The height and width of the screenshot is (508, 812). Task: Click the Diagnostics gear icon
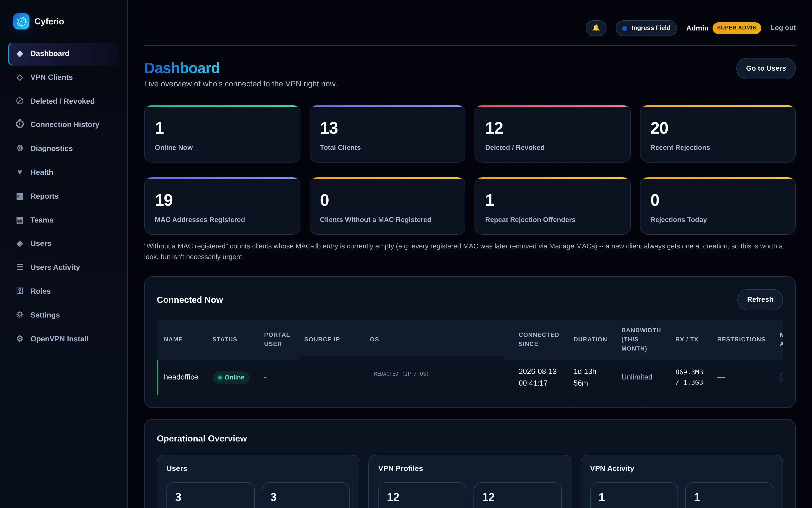click(x=20, y=148)
